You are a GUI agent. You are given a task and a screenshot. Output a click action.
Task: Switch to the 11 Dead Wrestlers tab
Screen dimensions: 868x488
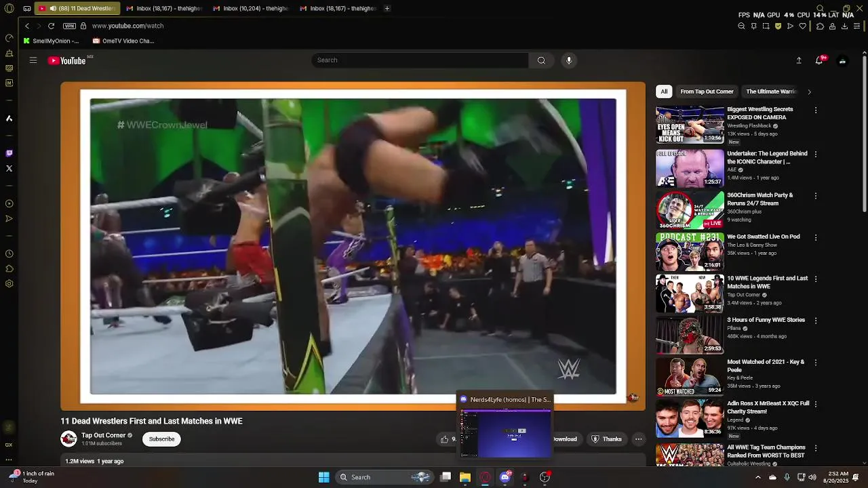point(77,8)
